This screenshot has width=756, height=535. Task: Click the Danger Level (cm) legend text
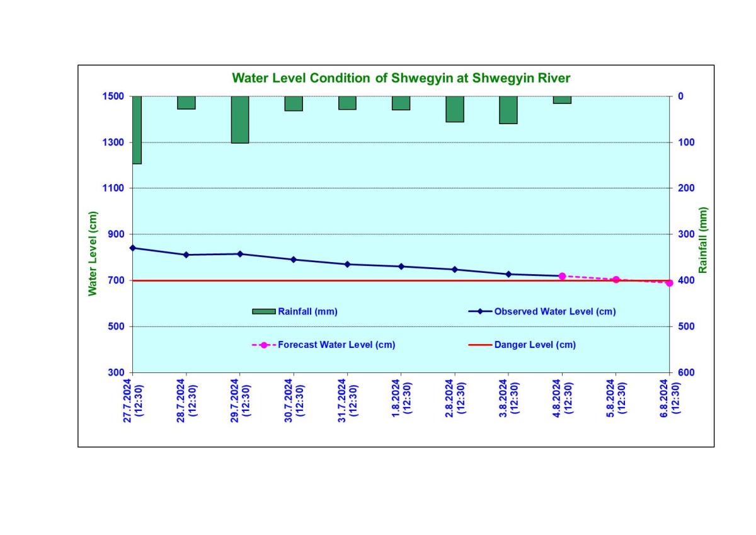coord(535,345)
